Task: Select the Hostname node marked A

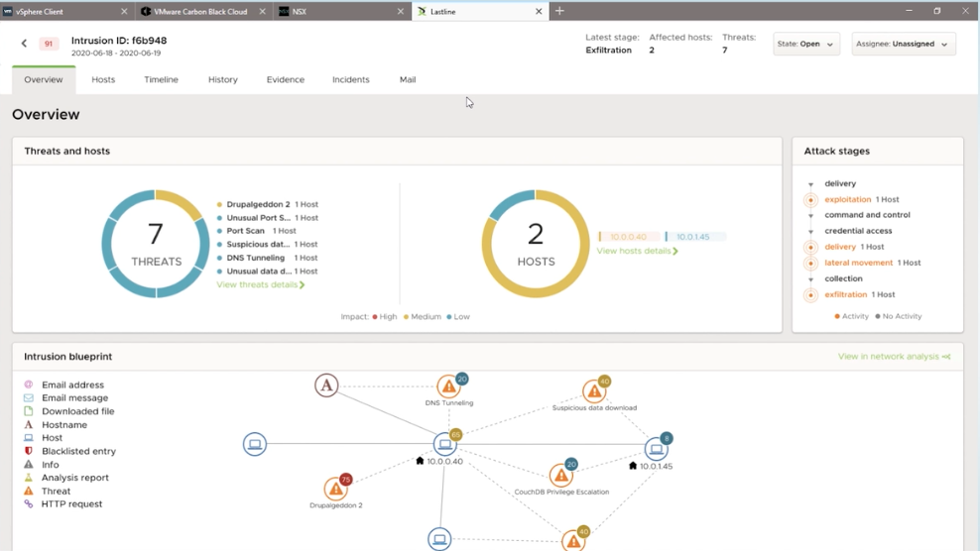Action: (326, 385)
